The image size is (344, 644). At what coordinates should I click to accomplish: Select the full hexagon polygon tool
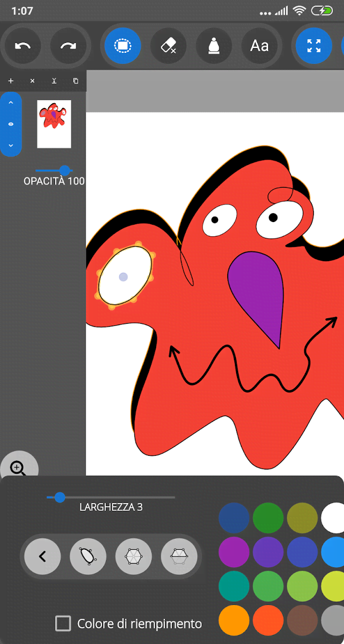133,556
